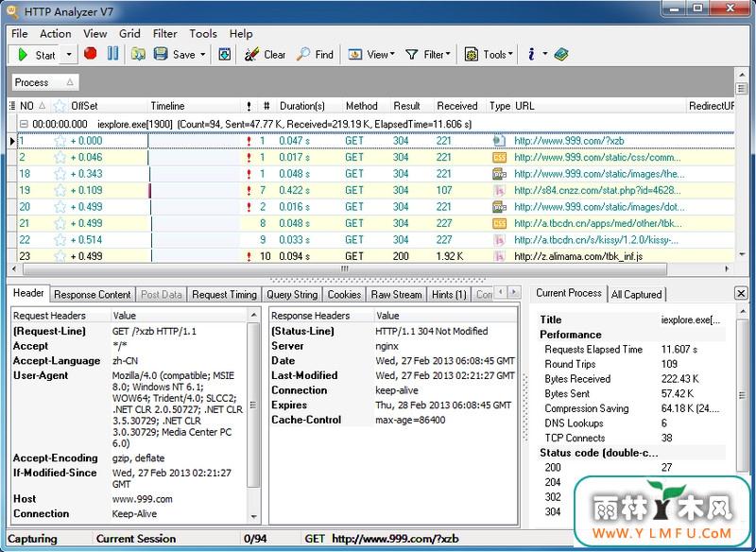This screenshot has height=552, width=756.
Task: Toggle the star on request row 18
Action: click(60, 174)
